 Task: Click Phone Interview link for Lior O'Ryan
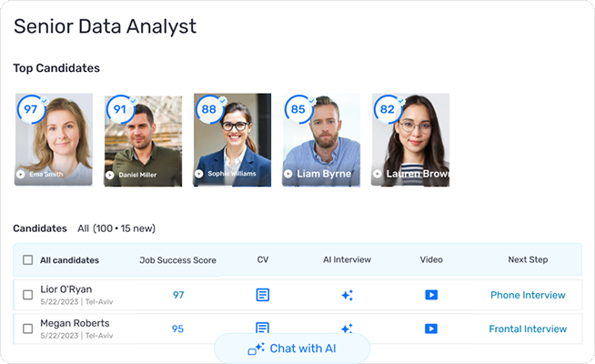pyautogui.click(x=528, y=295)
